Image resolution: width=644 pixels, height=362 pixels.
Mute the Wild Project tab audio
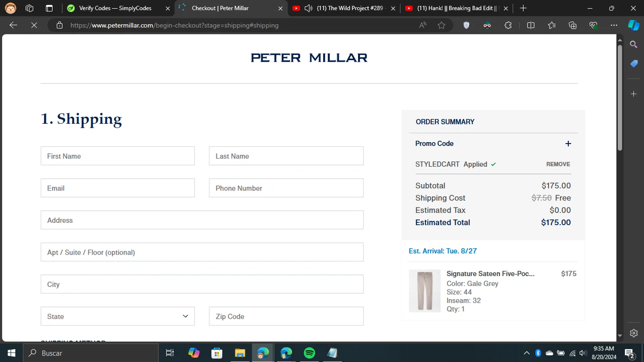308,8
